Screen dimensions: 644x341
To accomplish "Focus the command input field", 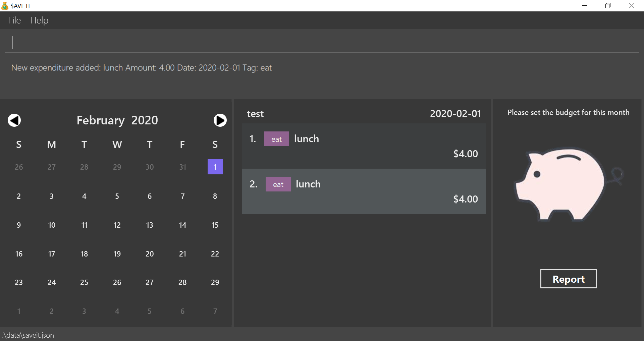I will (322, 42).
